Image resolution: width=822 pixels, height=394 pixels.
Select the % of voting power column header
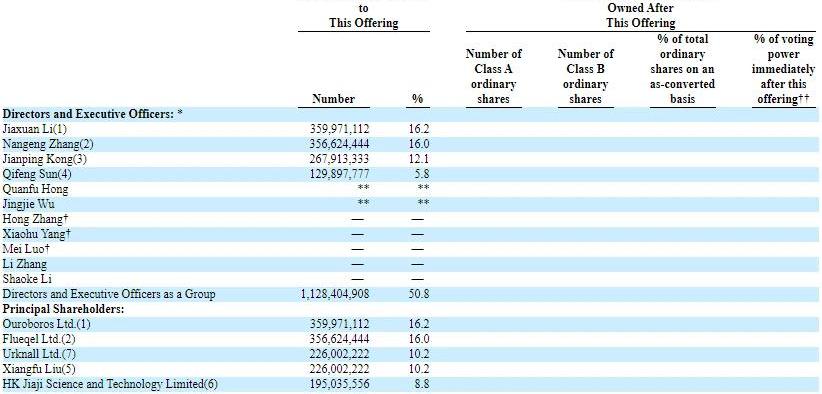783,69
